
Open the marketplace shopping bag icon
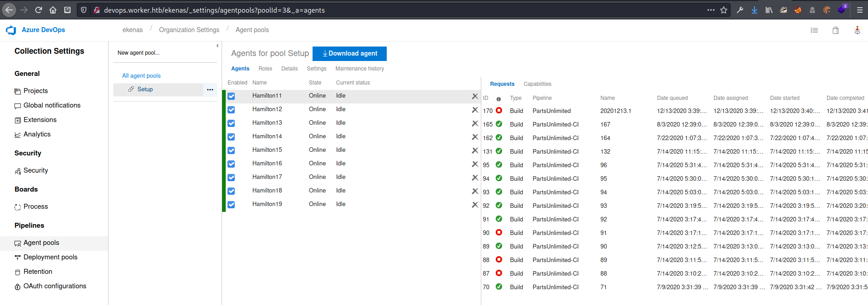click(x=835, y=30)
